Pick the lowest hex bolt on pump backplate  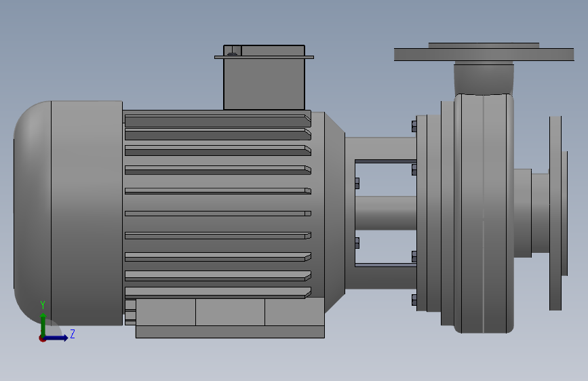[414, 300]
